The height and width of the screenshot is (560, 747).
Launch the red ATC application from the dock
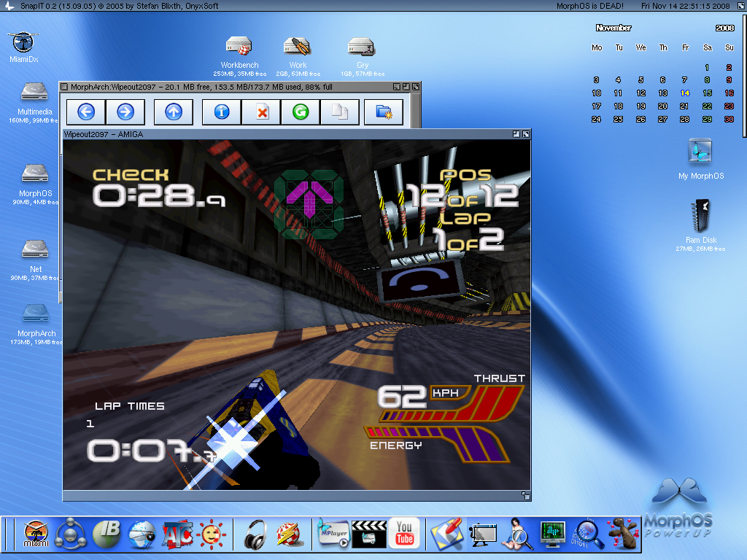coord(177,534)
